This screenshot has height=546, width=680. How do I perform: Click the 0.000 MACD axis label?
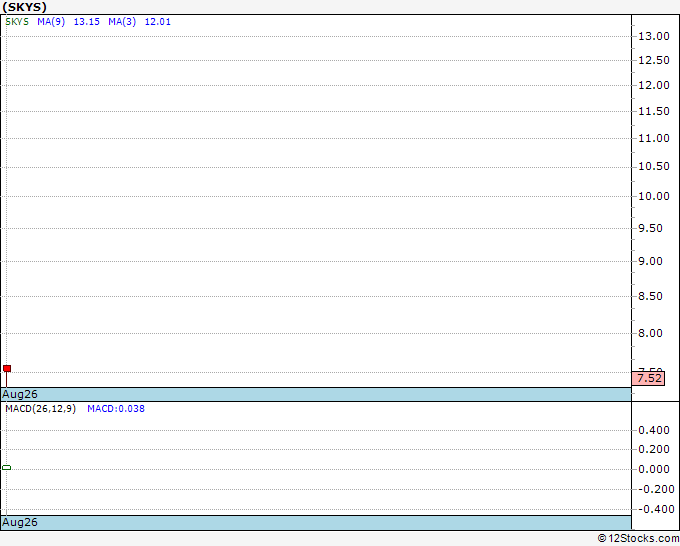[654, 469]
